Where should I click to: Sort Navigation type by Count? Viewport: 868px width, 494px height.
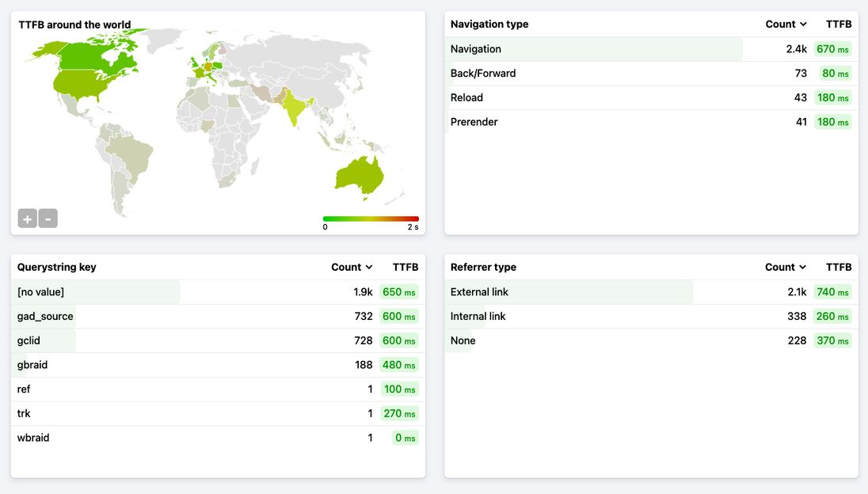(x=786, y=25)
